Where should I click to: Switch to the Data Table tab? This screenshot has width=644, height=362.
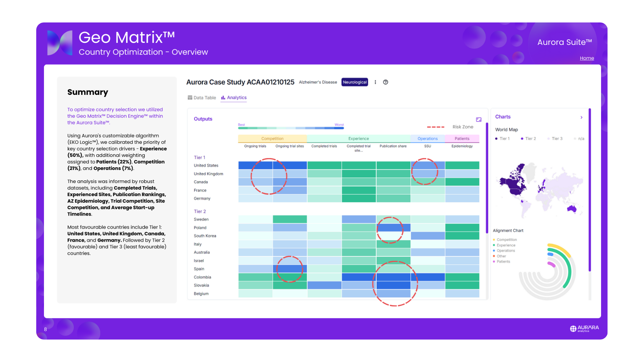coord(202,98)
